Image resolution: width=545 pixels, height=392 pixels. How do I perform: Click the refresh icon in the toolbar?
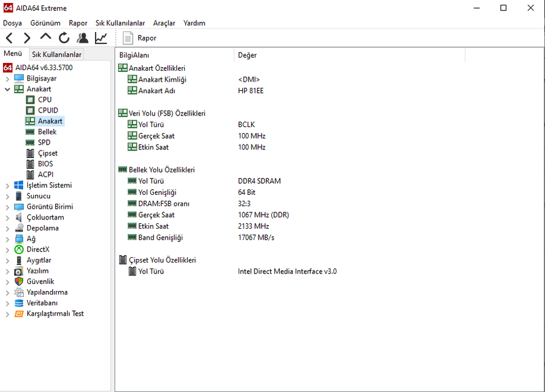pyautogui.click(x=64, y=38)
